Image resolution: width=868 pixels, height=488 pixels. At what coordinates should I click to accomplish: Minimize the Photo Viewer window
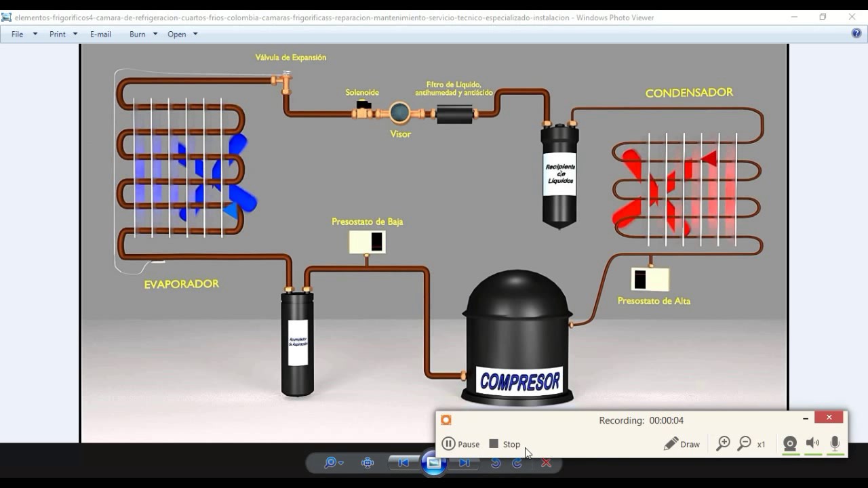pos(794,18)
